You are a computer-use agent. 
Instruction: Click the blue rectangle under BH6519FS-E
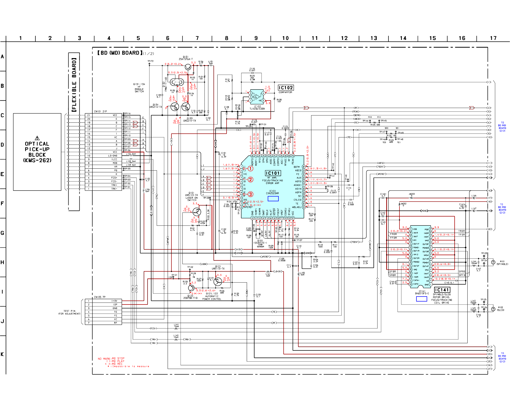[x=421, y=299]
